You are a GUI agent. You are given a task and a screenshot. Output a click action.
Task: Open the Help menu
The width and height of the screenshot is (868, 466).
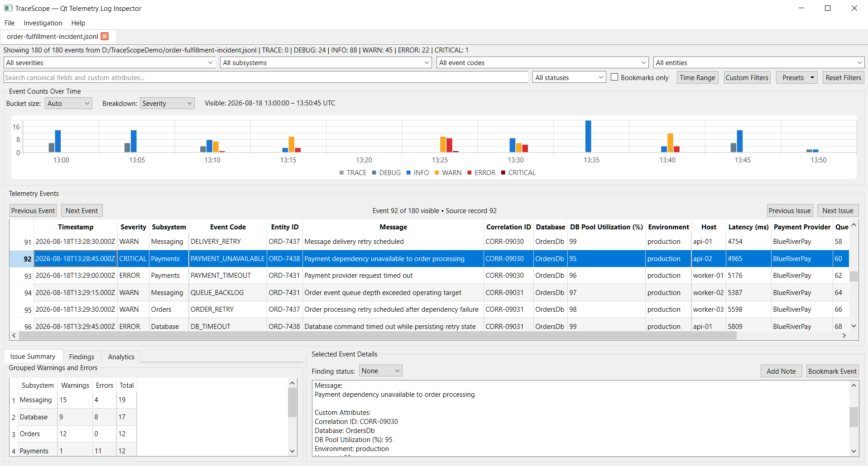pyautogui.click(x=78, y=23)
